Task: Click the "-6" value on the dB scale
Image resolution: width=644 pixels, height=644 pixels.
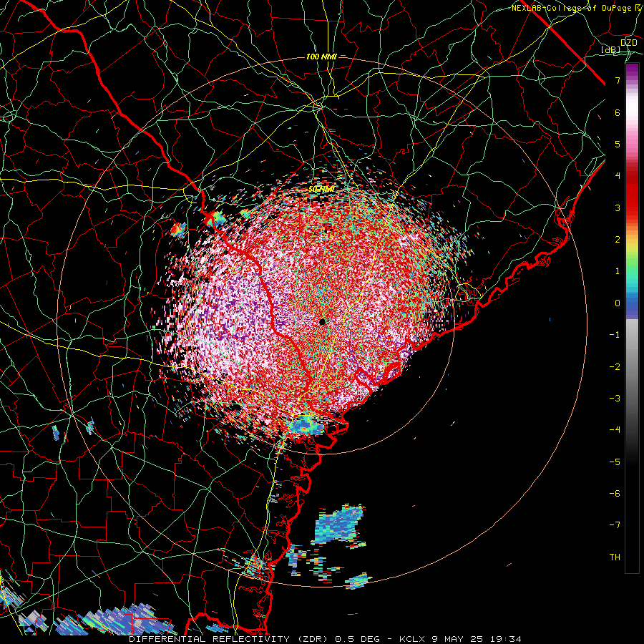Action: click(615, 494)
